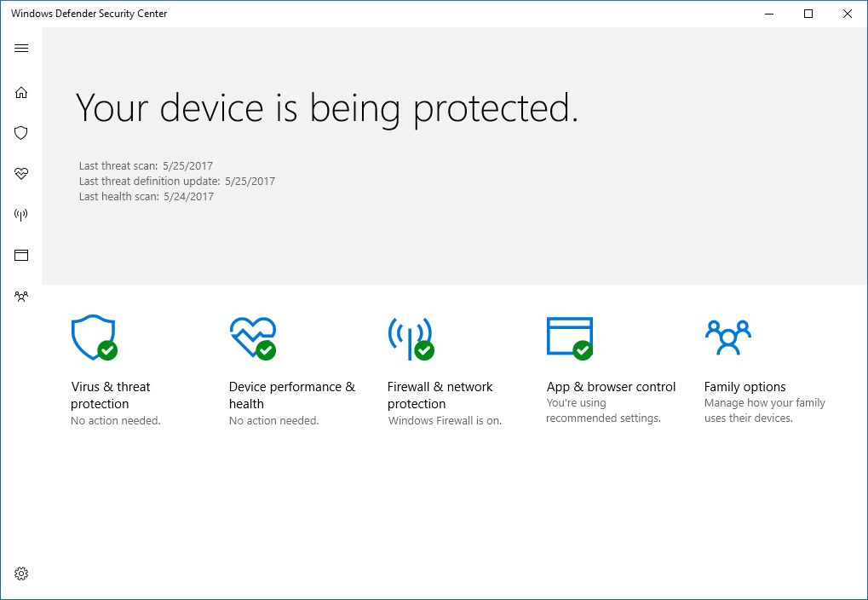Image resolution: width=868 pixels, height=600 pixels.
Task: Click the large Virus & threat shield icon
Action: pos(93,337)
